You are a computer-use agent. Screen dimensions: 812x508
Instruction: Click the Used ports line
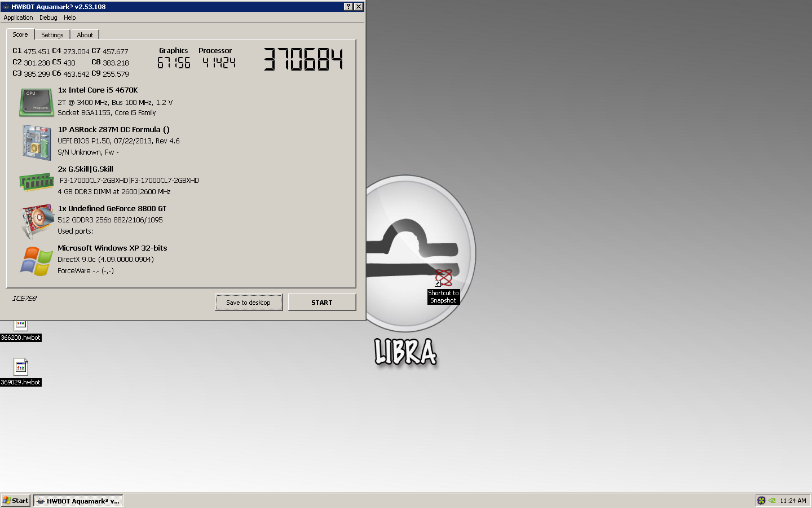(75, 231)
